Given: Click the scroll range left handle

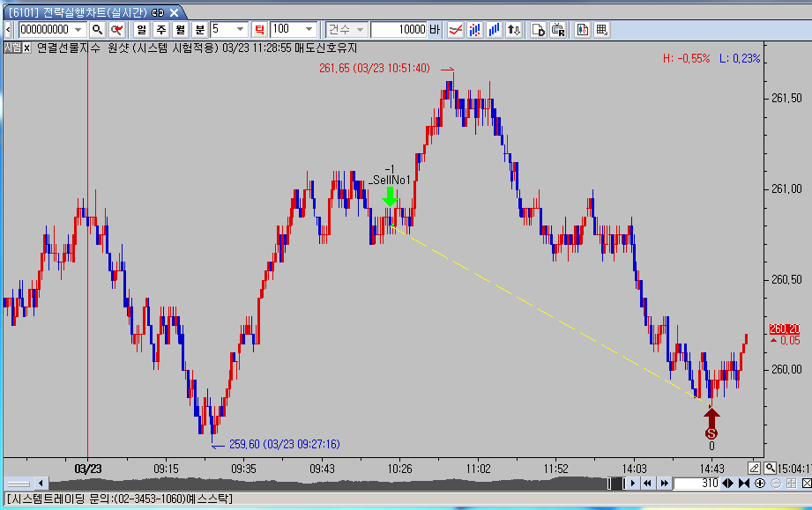Looking at the screenshot, I should pyautogui.click(x=609, y=484).
